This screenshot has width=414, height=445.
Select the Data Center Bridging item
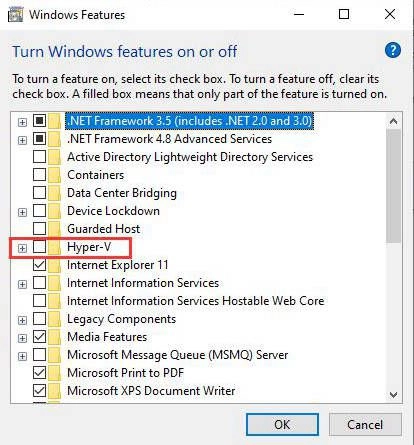click(122, 193)
